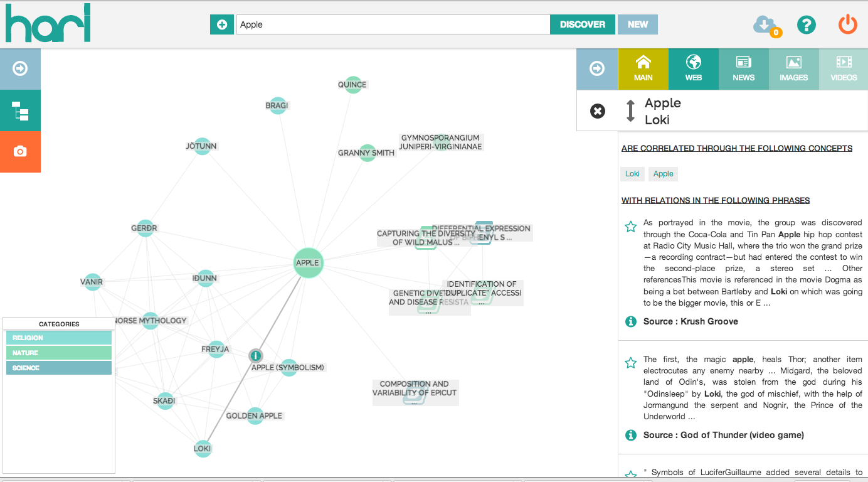868x482 pixels.
Task: Click the New button
Action: 637,24
